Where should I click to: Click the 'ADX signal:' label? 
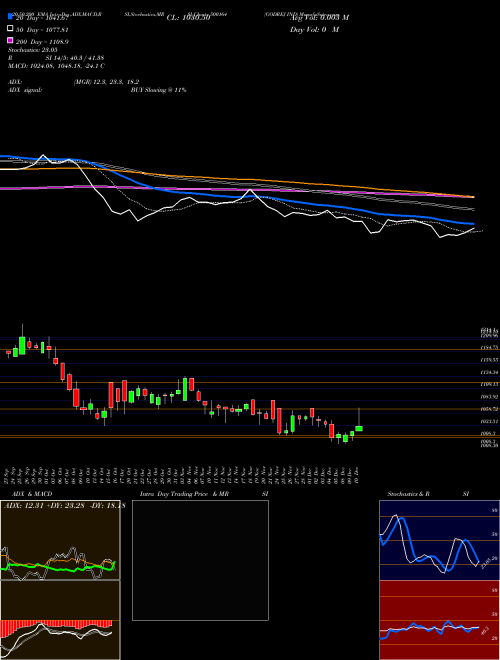25,90
